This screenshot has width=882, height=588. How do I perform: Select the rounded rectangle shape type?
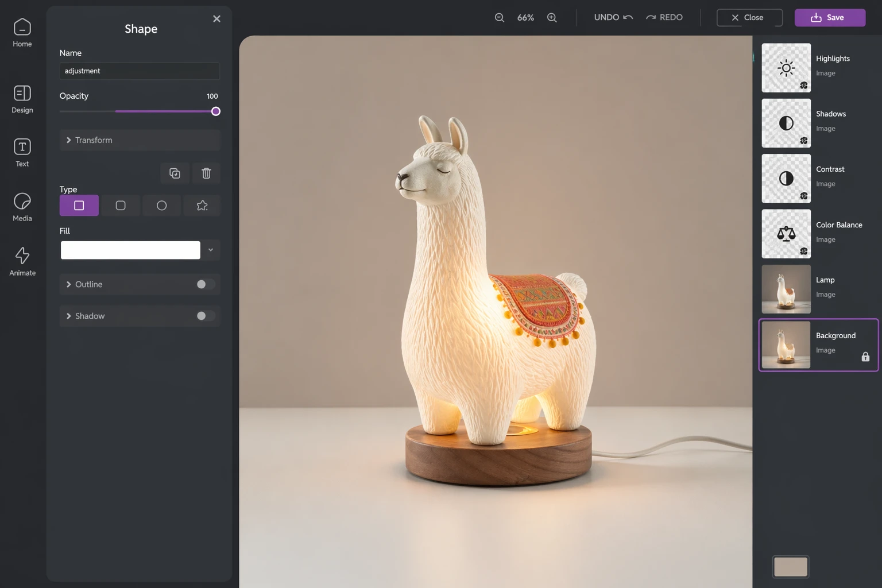tap(121, 206)
